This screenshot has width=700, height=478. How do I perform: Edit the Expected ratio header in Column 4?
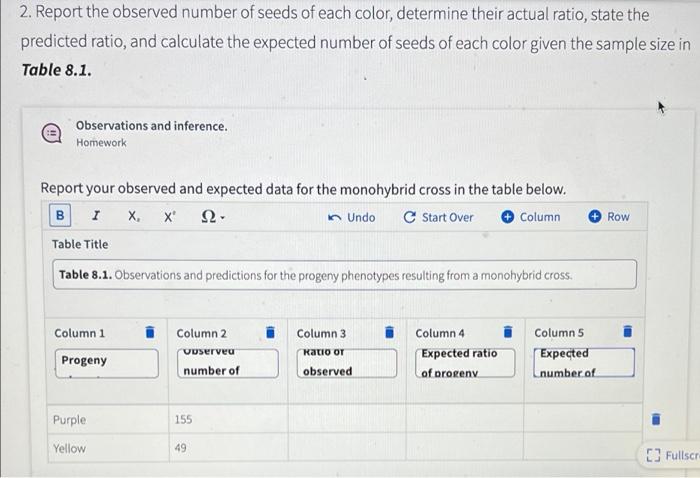[465, 363]
